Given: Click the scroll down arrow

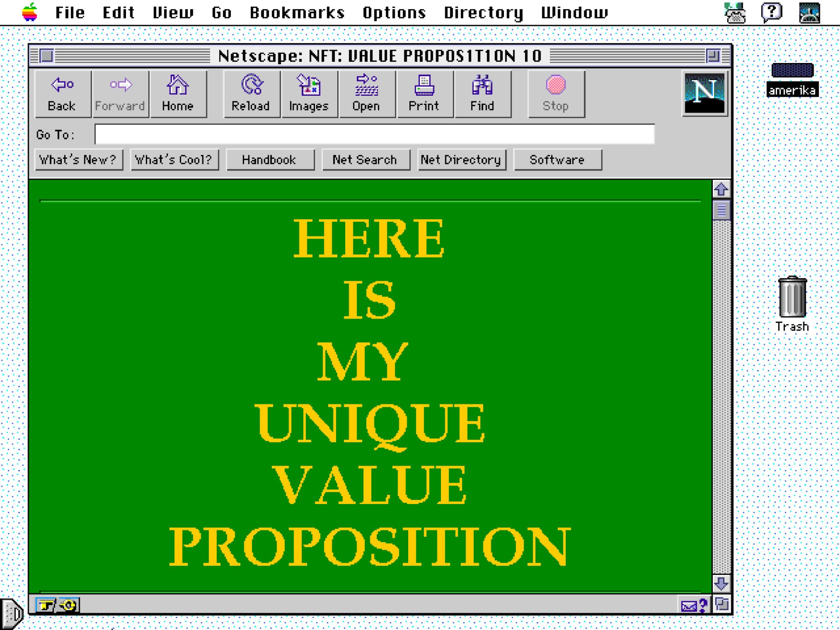Looking at the screenshot, I should [721, 583].
